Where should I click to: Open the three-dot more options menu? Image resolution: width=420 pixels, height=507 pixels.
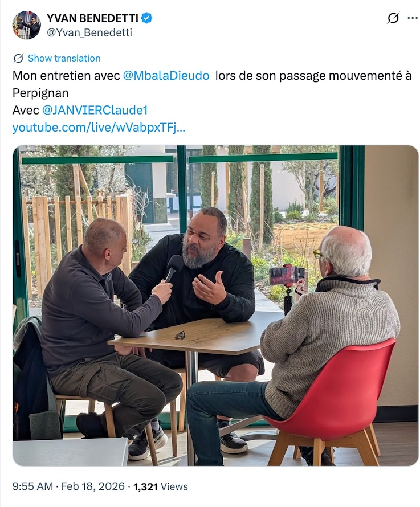tap(412, 18)
